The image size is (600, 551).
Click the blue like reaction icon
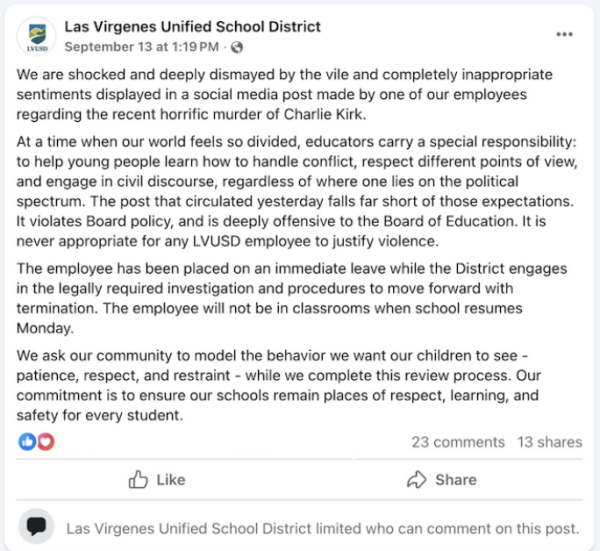point(27,441)
